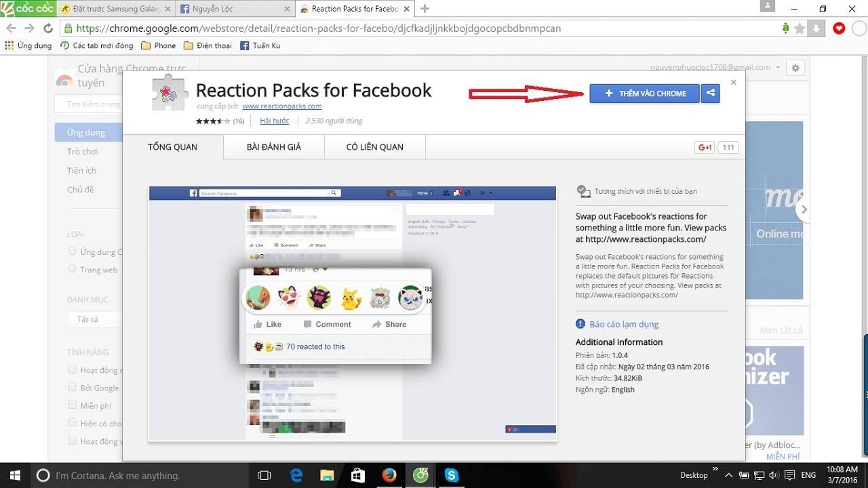Click the share extension icon beside Thêm vào Chrome
The height and width of the screenshot is (488, 868).
(710, 94)
